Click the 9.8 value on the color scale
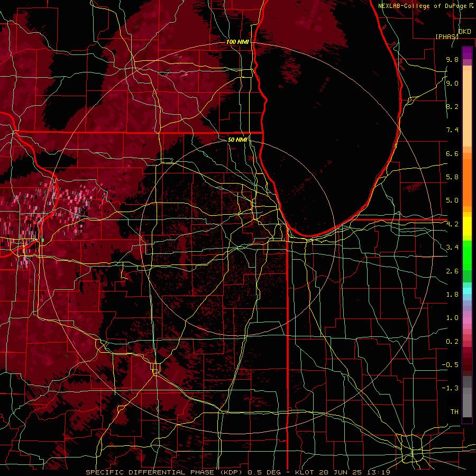 pos(452,59)
